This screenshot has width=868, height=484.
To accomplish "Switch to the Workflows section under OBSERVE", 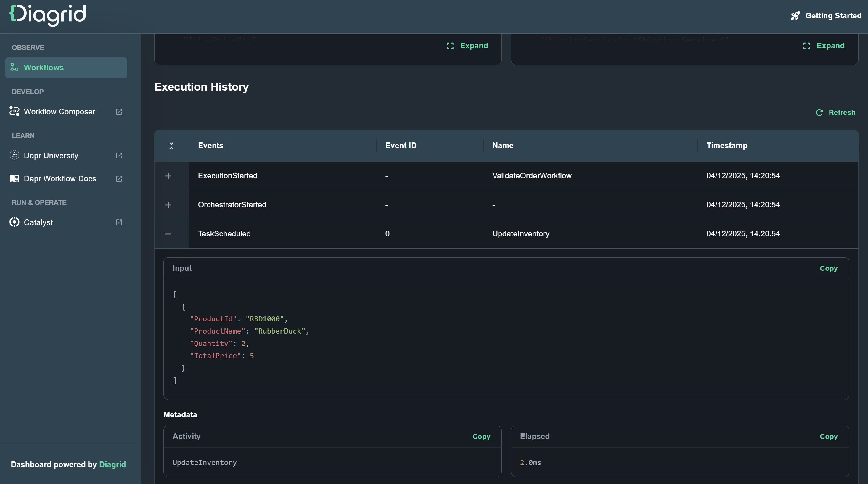I will tap(44, 68).
